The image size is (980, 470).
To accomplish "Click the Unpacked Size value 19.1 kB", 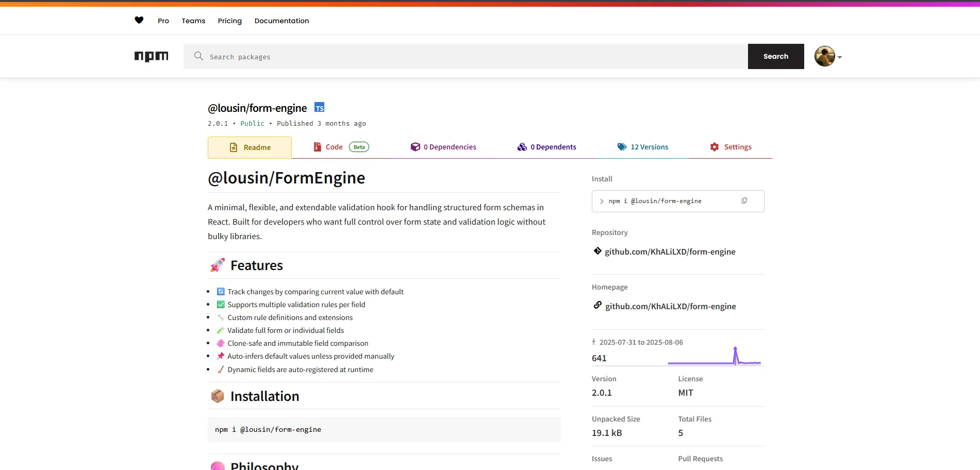I will pos(607,433).
